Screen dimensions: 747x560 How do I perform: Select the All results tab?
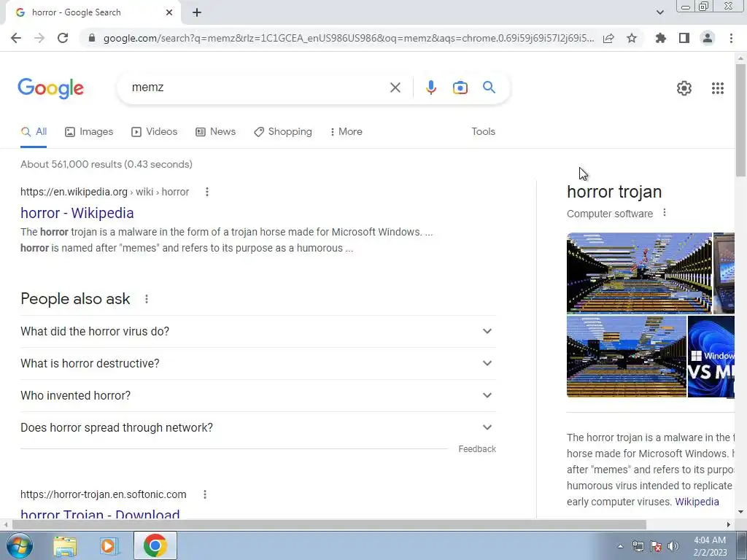[34, 132]
